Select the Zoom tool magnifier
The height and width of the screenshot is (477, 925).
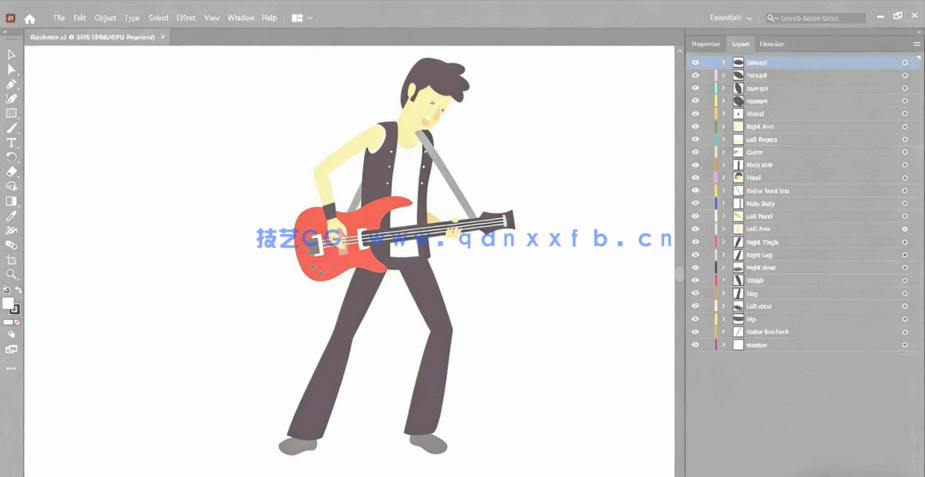tap(11, 274)
